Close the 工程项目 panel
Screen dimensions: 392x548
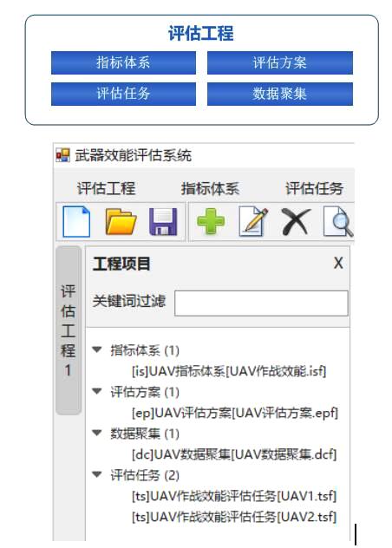(x=338, y=264)
